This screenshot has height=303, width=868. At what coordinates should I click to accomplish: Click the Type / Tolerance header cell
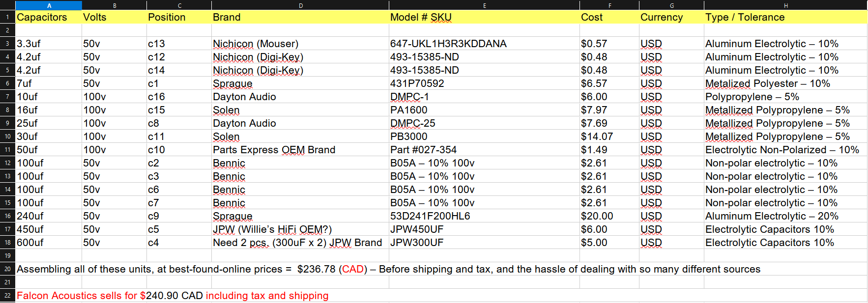(x=785, y=17)
